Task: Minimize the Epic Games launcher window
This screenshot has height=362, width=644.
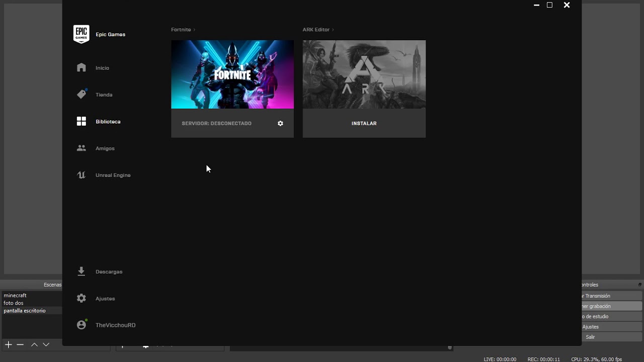Action: pos(536,5)
